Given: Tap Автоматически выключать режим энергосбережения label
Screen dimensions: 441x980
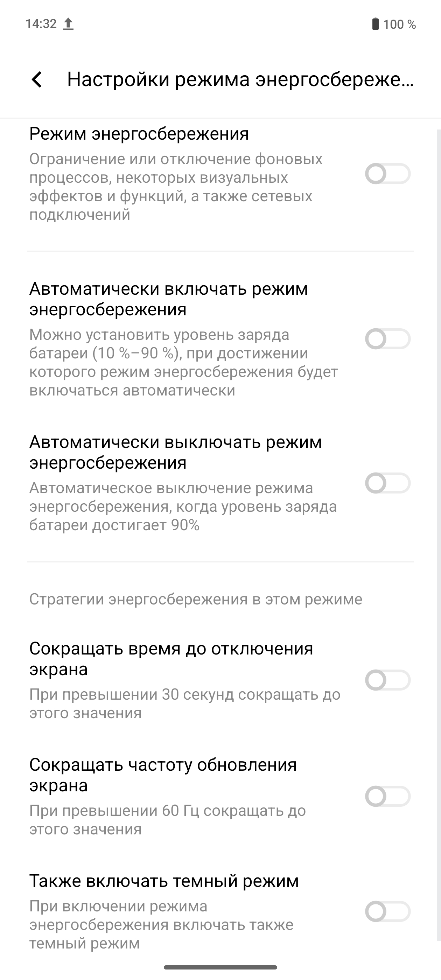Looking at the screenshot, I should tap(175, 452).
